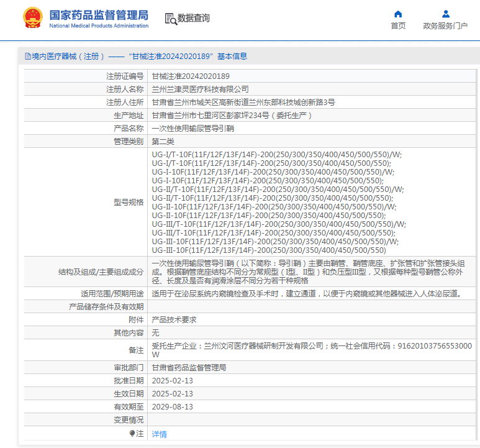This screenshot has width=480, height=448.
Task: Click the 备注 label
Action: [136, 350]
